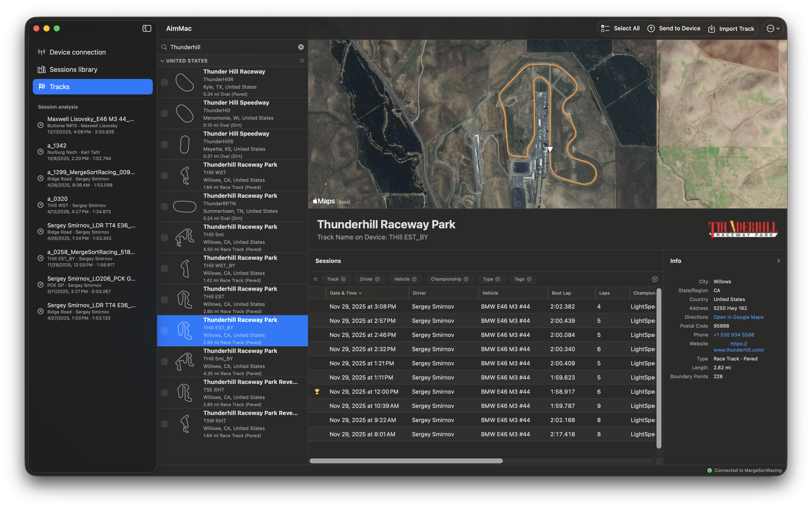This screenshot has height=509, width=812.
Task: Open the Tags filter dropdown
Action: pyautogui.click(x=523, y=279)
